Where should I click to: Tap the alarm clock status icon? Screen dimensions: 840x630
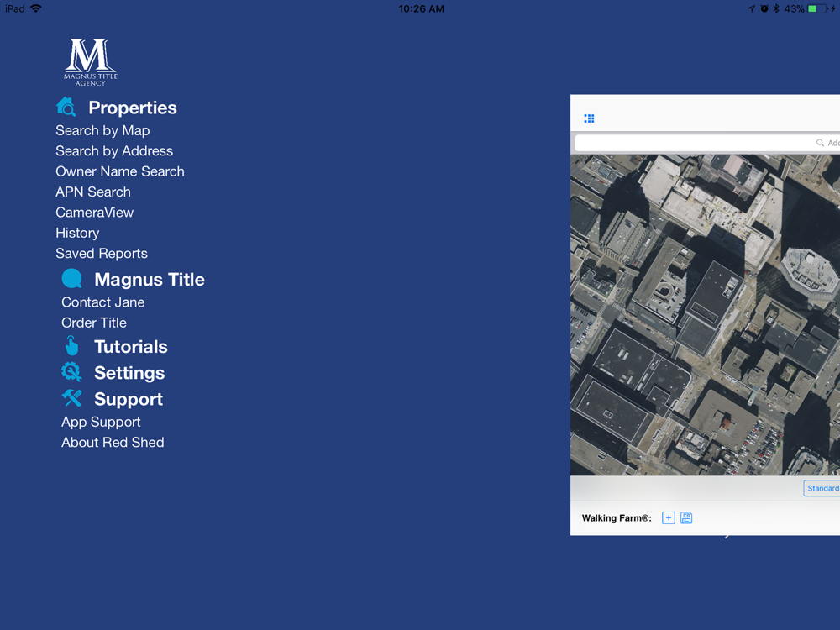[x=764, y=8]
